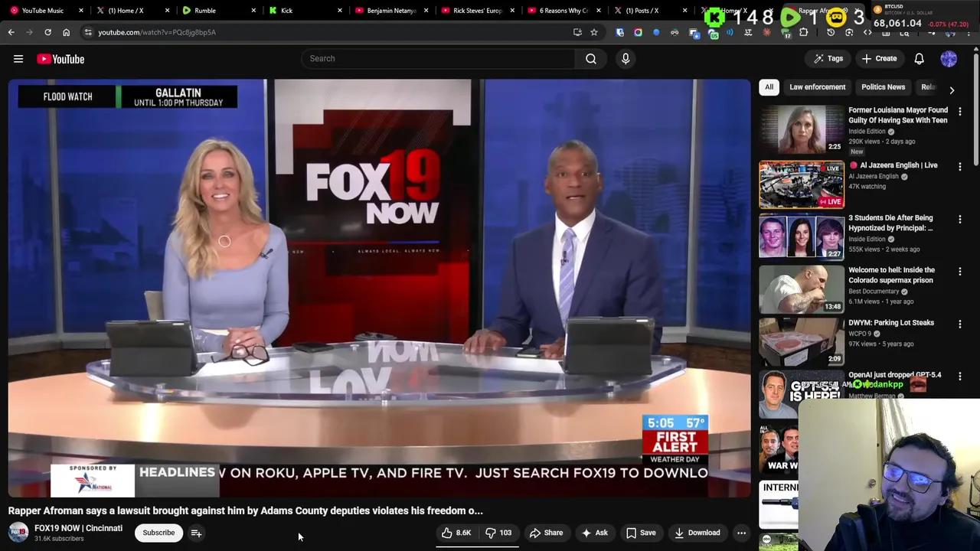980x551 pixels.
Task: Select the Law enforcement filter chip
Action: (x=817, y=87)
